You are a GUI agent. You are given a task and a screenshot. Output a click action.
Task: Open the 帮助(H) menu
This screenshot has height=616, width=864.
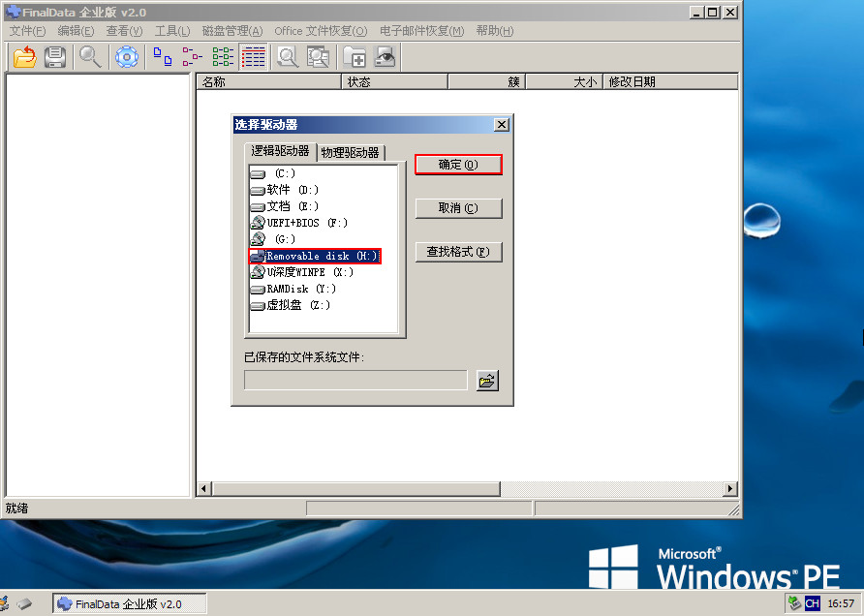(495, 31)
